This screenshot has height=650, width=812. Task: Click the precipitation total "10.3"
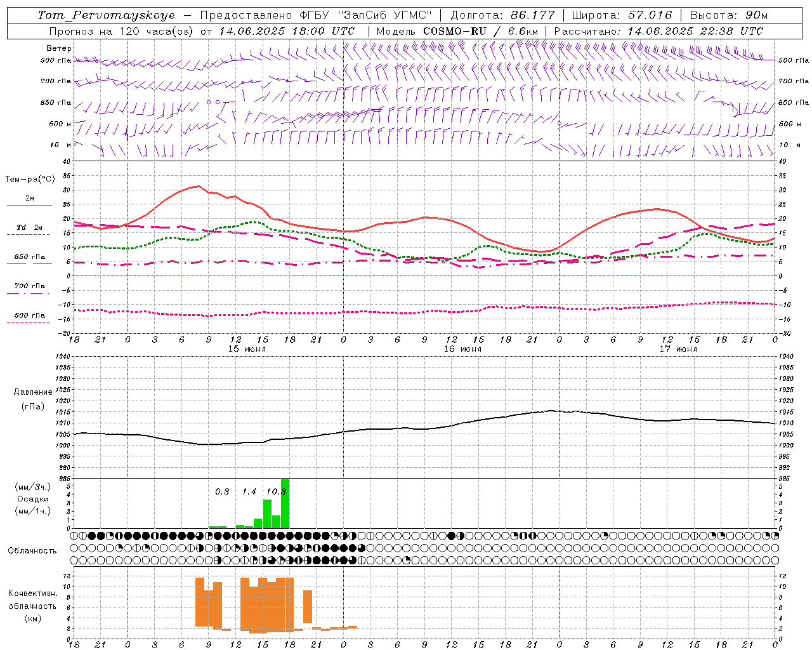(x=277, y=491)
